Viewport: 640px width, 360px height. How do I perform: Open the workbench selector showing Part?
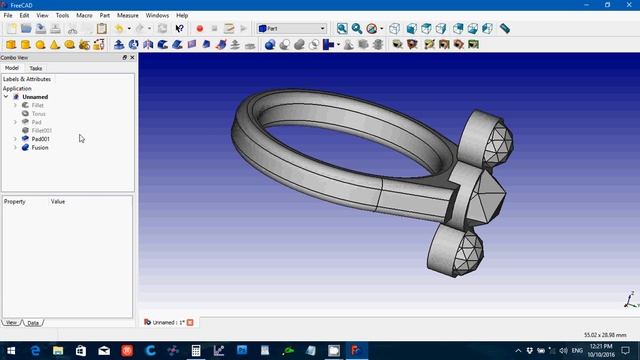point(292,29)
